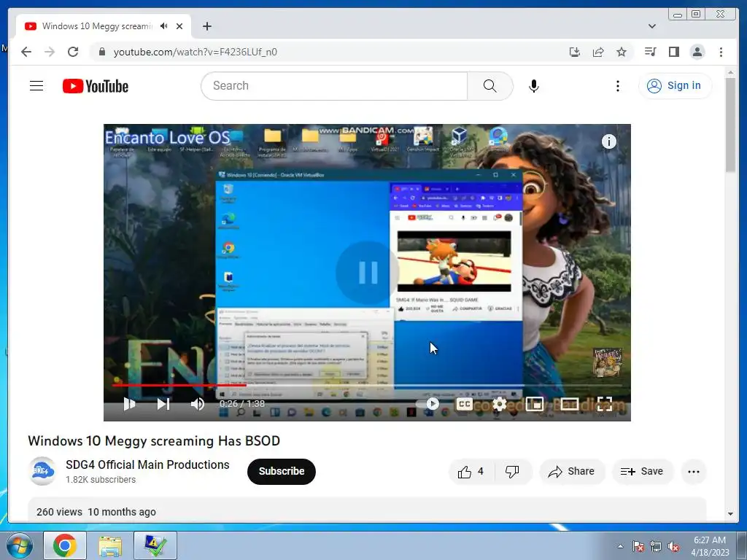Bookmark this tab with the star
Screen dimensions: 747x560
[622, 52]
